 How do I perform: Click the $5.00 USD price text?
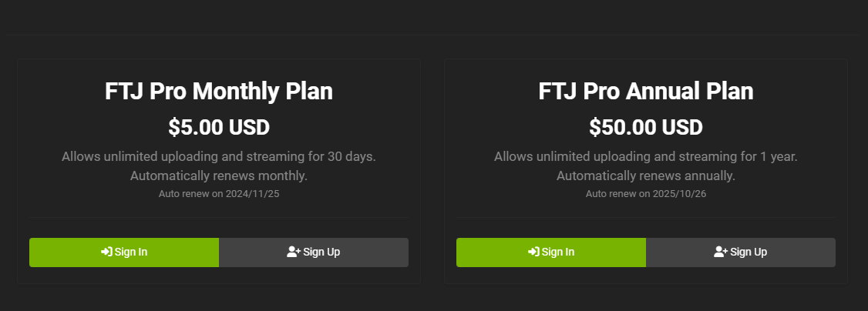point(219,128)
